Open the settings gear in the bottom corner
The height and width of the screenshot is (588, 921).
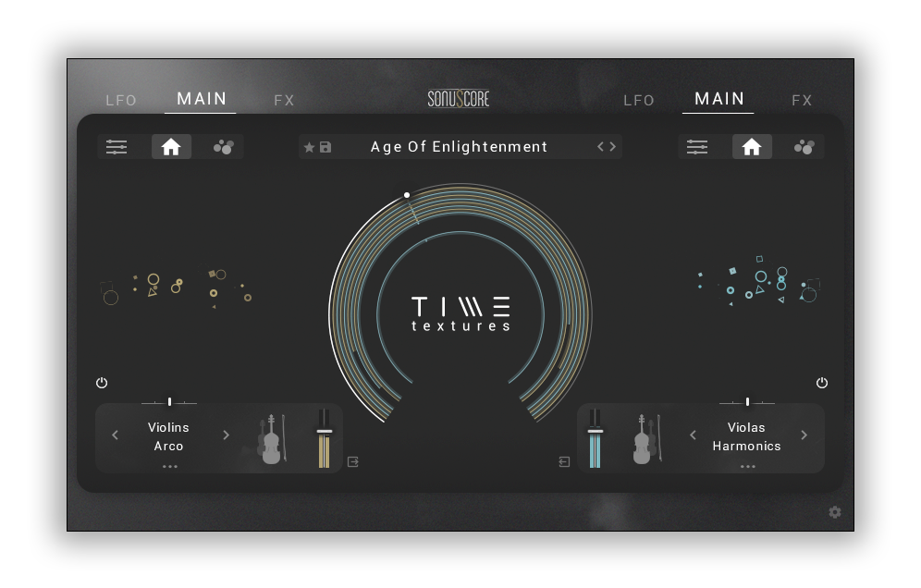[x=834, y=511]
